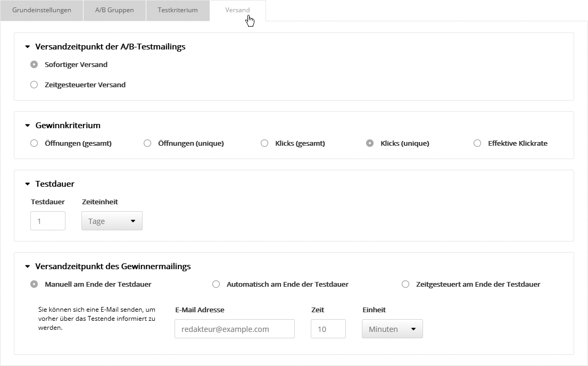Pick the Öffnungen (unique) radio button
The height and width of the screenshot is (366, 588).
pos(148,143)
